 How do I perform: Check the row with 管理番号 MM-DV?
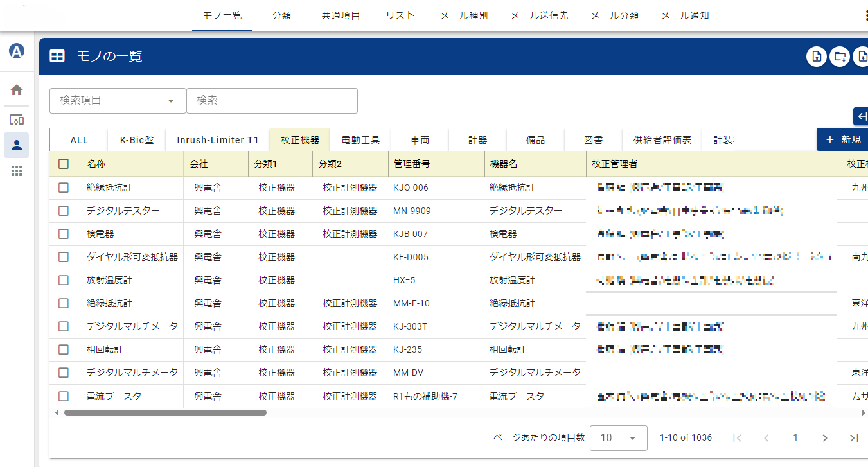(64, 373)
